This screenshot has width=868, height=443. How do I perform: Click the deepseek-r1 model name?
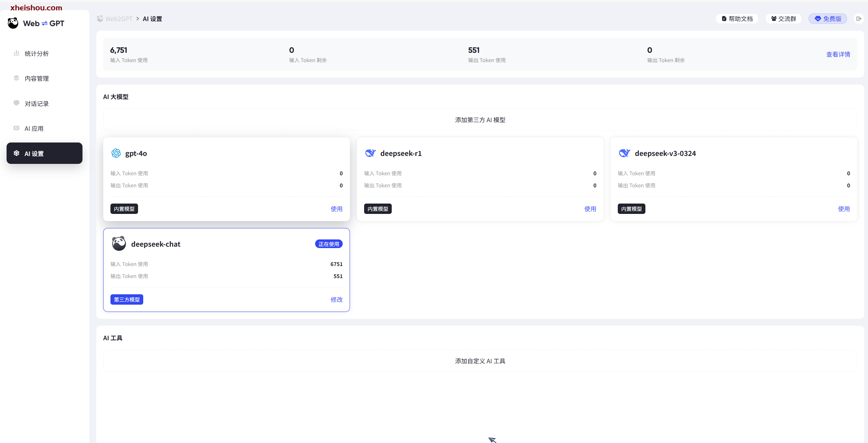pyautogui.click(x=401, y=153)
